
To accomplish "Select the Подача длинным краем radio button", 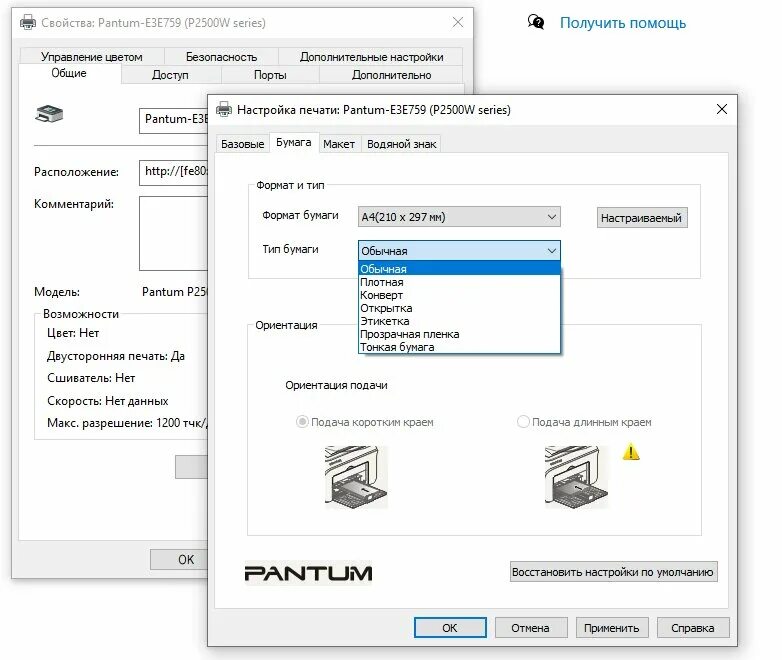I will pos(523,422).
